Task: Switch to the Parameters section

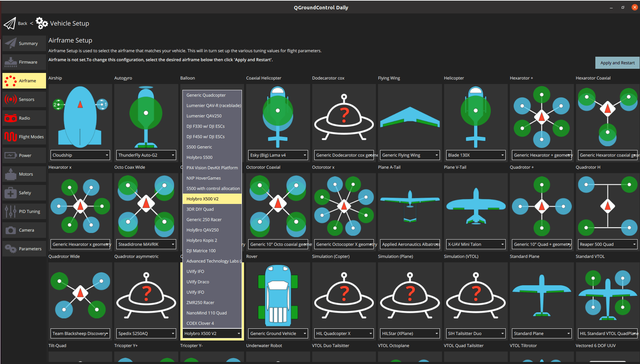Action: coord(11,249)
